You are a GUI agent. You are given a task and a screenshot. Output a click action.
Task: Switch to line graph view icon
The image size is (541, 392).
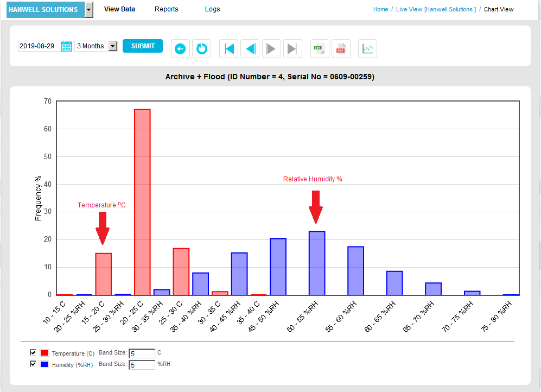368,49
